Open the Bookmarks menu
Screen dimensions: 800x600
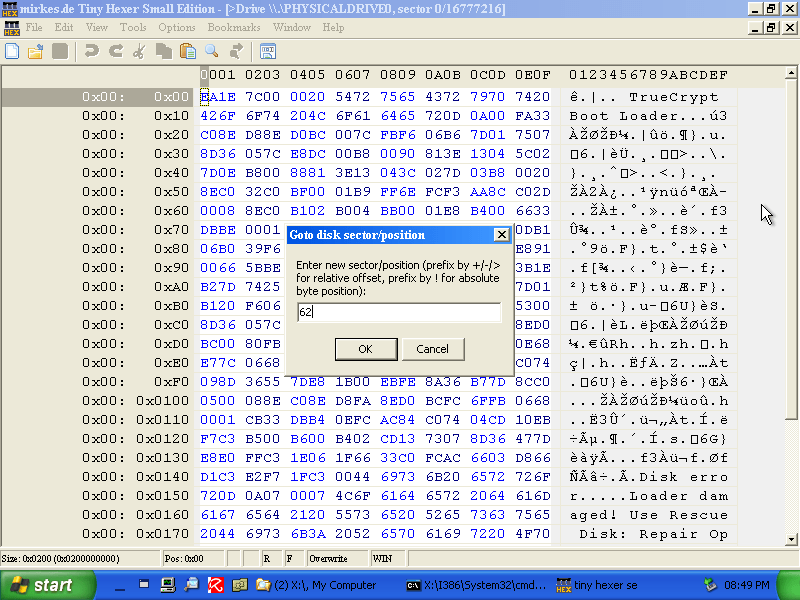pos(233,27)
